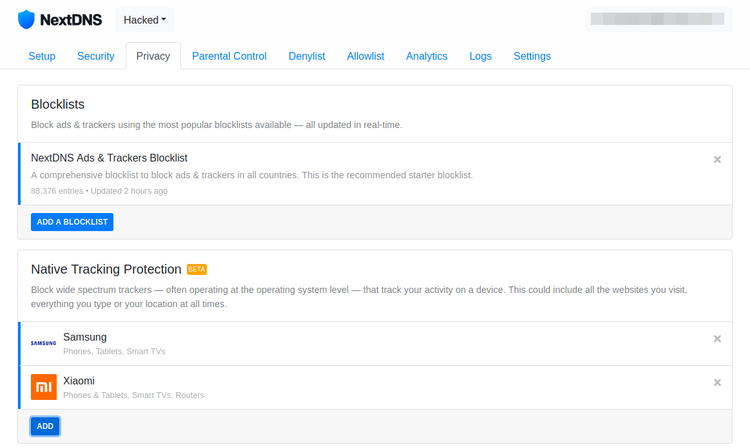Image resolution: width=750 pixels, height=448 pixels.
Task: Open the Hacked profile dropdown
Action: tap(144, 20)
